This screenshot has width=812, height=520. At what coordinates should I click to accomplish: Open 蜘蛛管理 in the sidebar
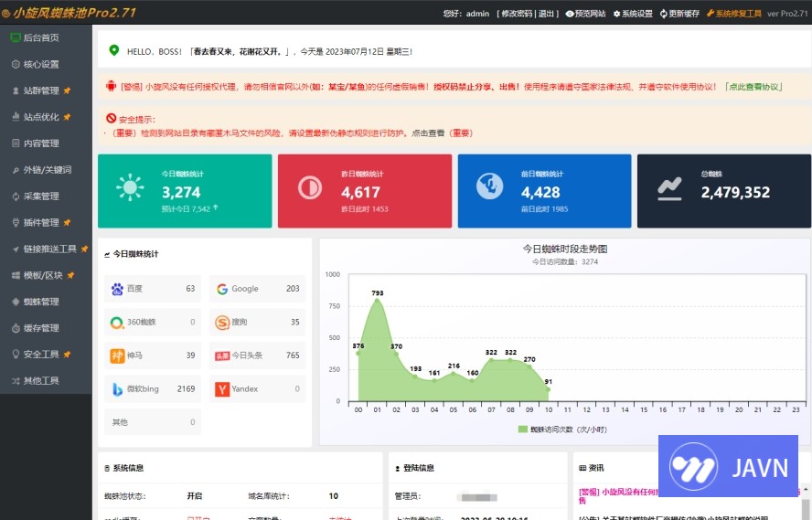click(41, 302)
